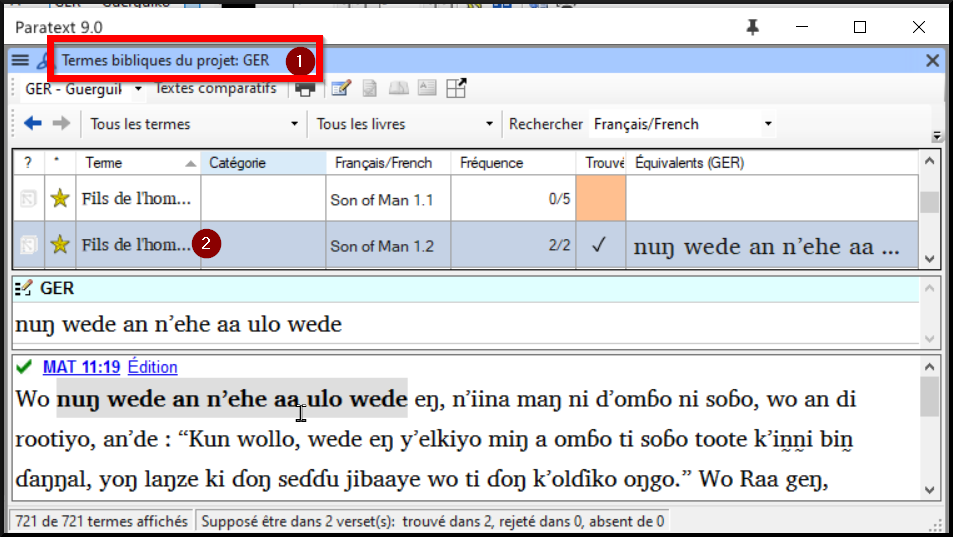
Task: Click the up arrow of the verse pane scrollbar
Action: (929, 366)
